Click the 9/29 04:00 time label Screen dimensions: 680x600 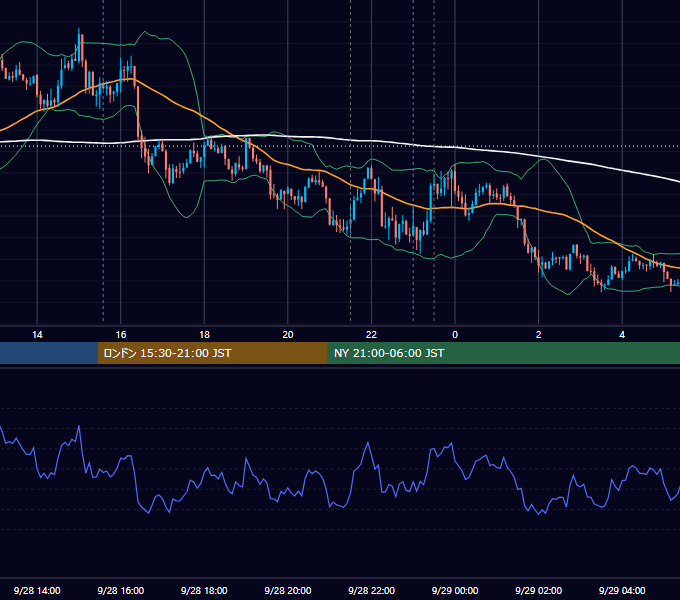pyautogui.click(x=622, y=590)
